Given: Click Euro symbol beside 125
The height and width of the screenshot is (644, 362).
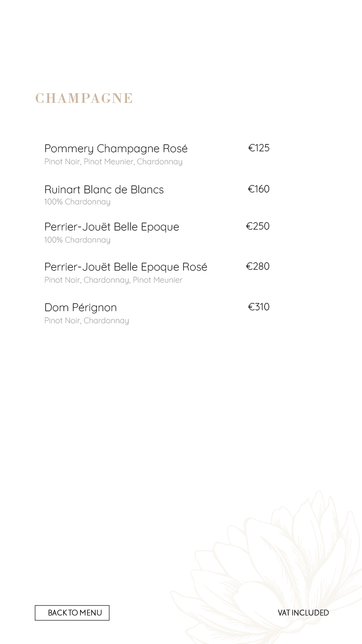Looking at the screenshot, I should [251, 148].
